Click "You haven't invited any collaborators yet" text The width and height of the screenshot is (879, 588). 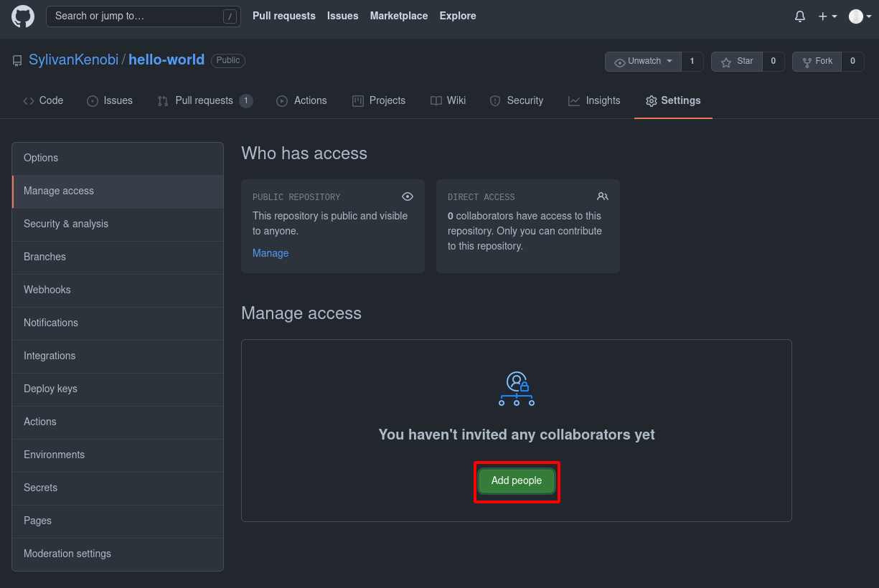point(517,435)
